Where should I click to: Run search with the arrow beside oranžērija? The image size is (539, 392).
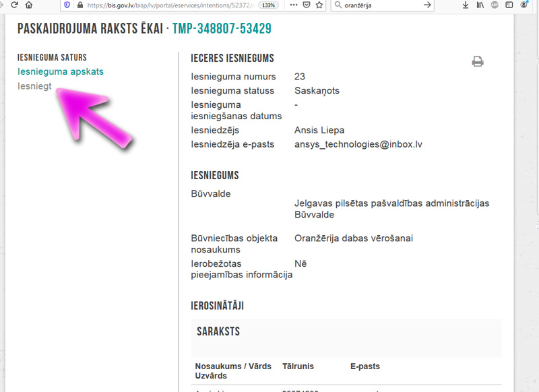tap(427, 5)
